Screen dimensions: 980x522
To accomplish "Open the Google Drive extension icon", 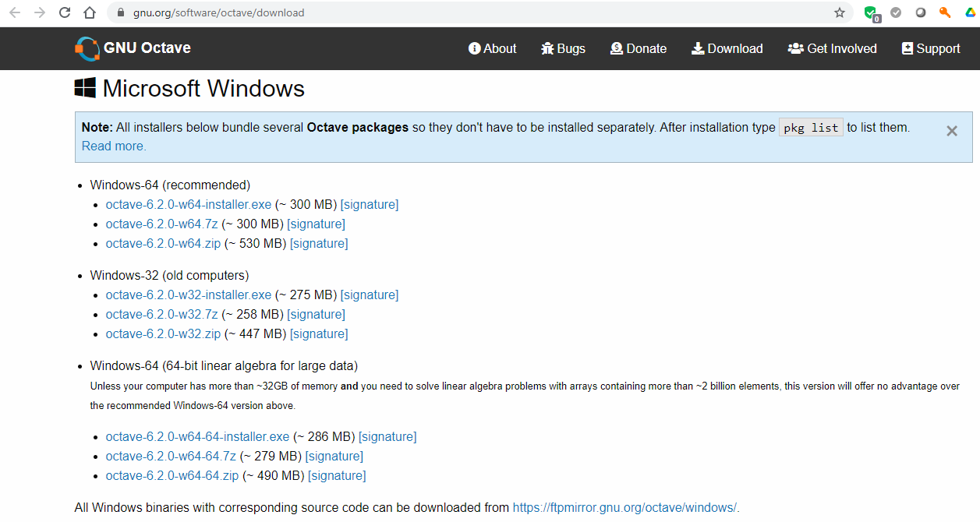I will (969, 12).
